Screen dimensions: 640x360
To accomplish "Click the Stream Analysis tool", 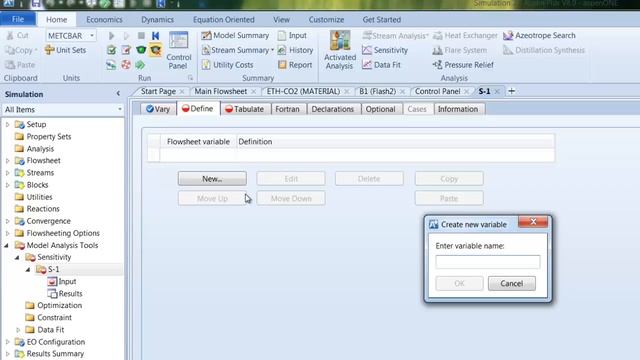I will [x=395, y=36].
